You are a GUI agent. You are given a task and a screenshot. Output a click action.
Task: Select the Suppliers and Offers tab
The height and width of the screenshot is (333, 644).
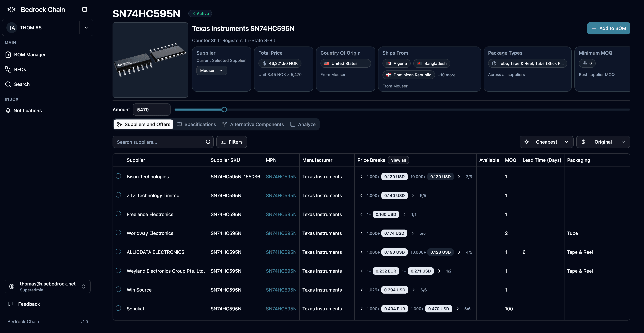pyautogui.click(x=144, y=124)
